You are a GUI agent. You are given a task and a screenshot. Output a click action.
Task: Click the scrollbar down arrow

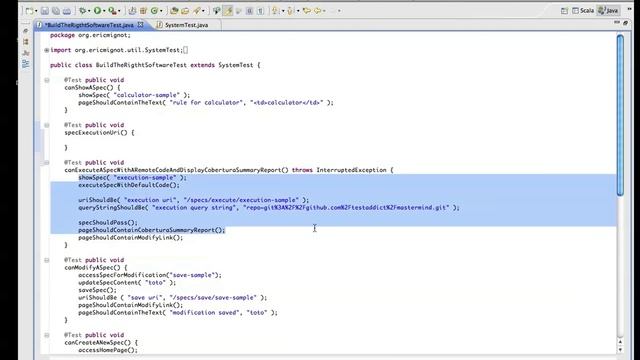point(620,350)
